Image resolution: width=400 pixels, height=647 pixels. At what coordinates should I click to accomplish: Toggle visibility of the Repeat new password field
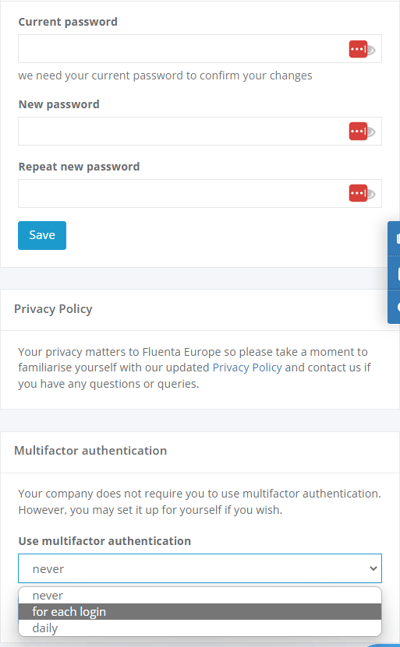click(371, 194)
